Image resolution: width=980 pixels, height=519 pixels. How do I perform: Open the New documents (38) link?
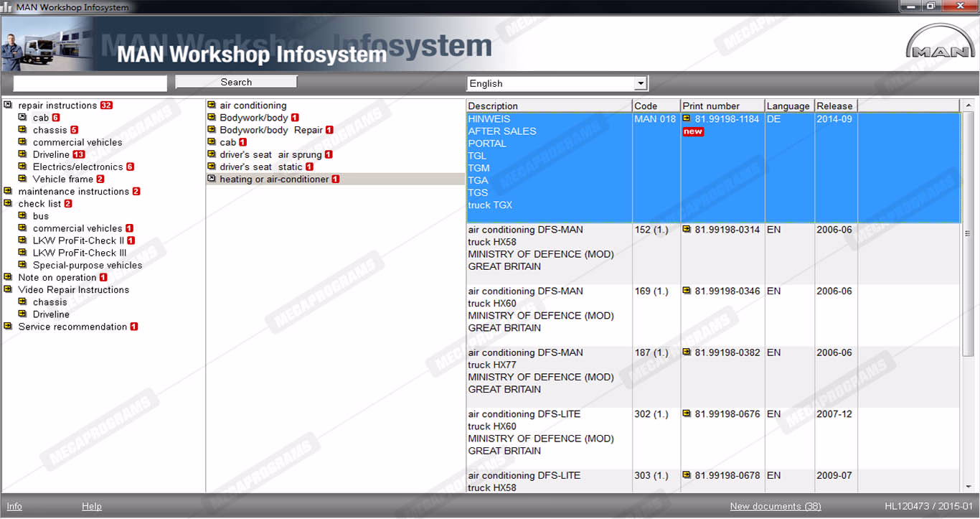tap(776, 506)
